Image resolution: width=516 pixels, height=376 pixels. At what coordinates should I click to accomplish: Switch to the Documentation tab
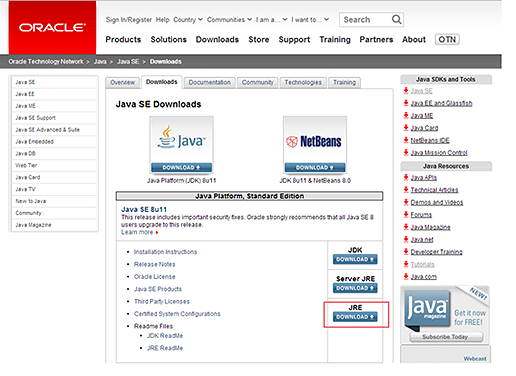tap(210, 82)
